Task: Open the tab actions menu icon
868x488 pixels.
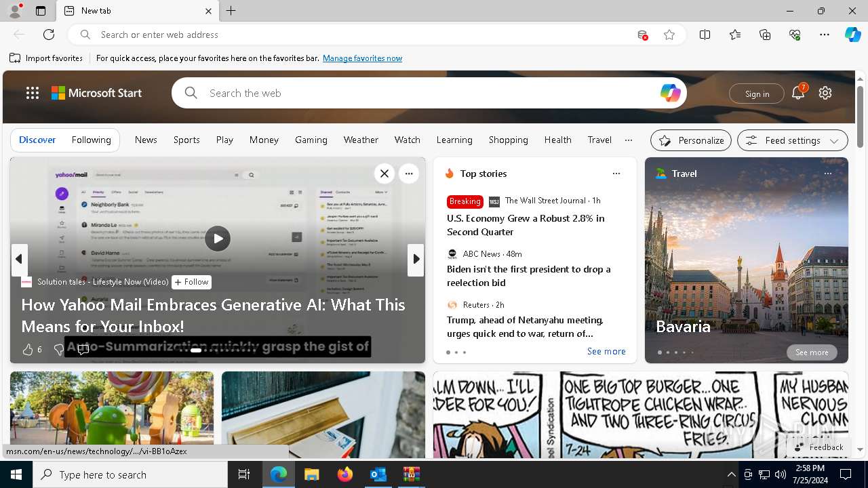Action: [x=41, y=11]
